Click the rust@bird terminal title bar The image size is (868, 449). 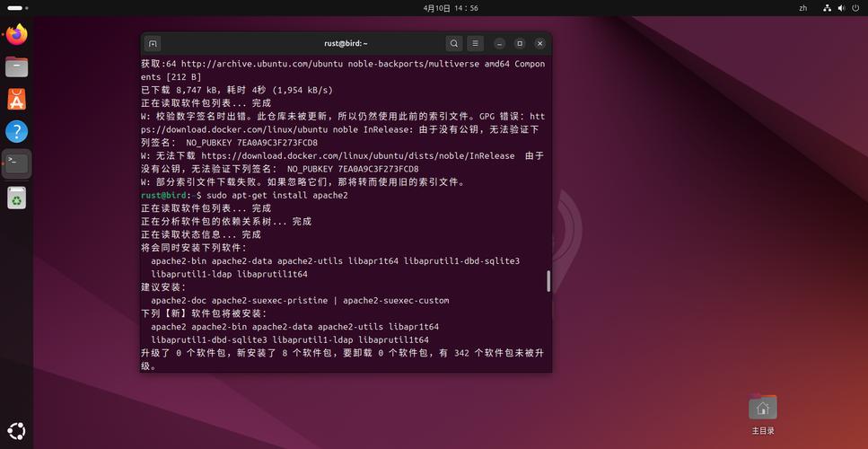click(346, 43)
